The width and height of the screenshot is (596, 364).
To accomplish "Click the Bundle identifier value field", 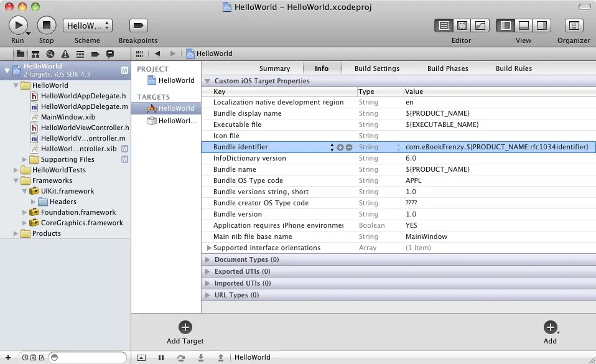I will point(496,147).
